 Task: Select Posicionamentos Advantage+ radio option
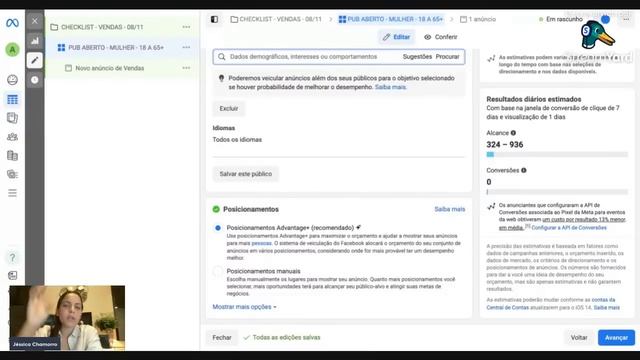[218, 228]
